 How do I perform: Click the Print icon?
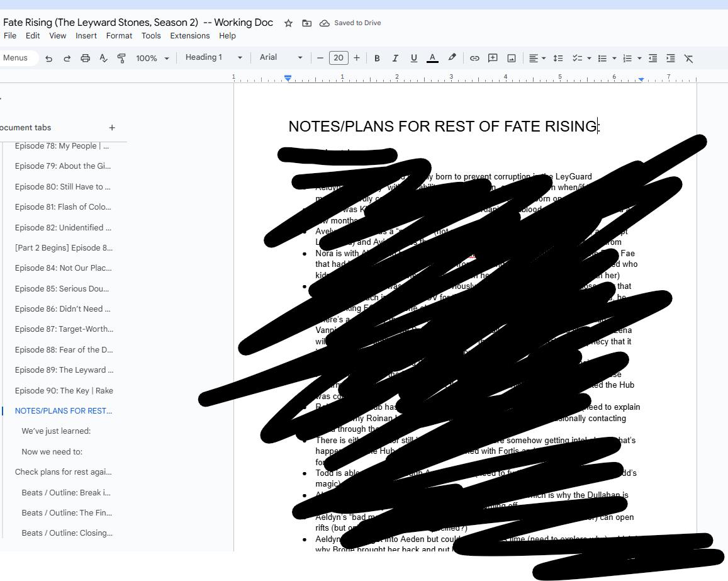click(85, 58)
